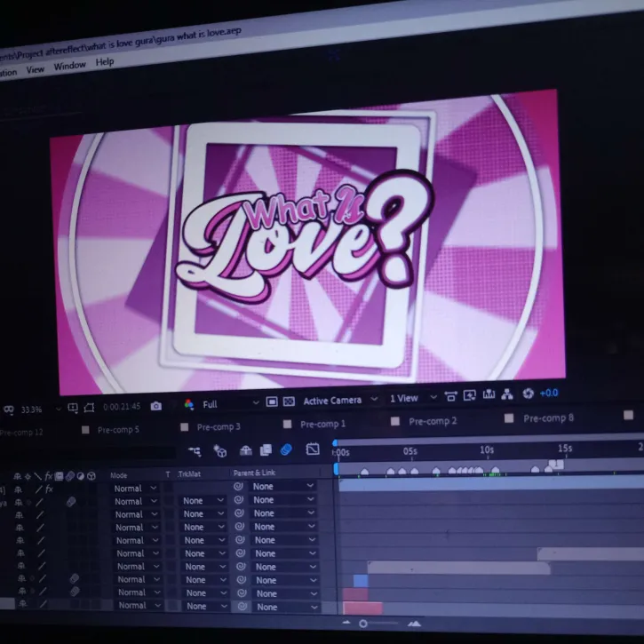
Task: Open the Window menu
Action: click(x=69, y=66)
